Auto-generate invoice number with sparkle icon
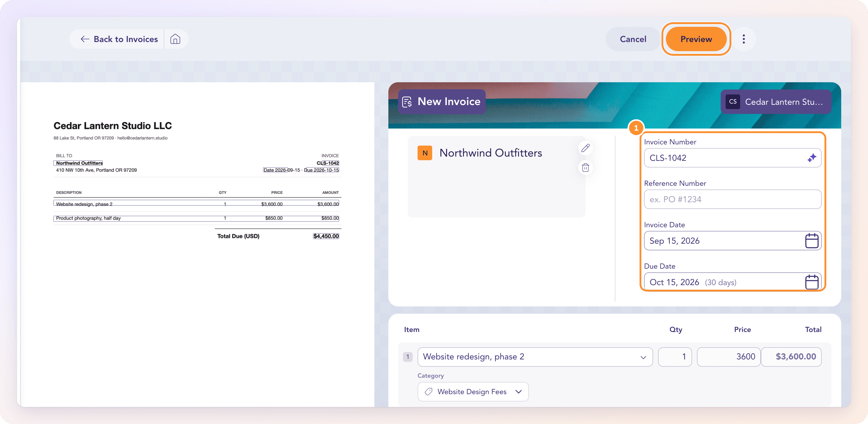This screenshot has height=424, width=868. (x=812, y=158)
